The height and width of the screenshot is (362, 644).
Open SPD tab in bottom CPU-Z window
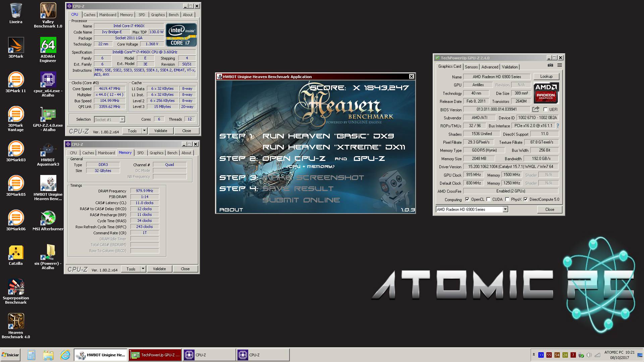pos(140,153)
